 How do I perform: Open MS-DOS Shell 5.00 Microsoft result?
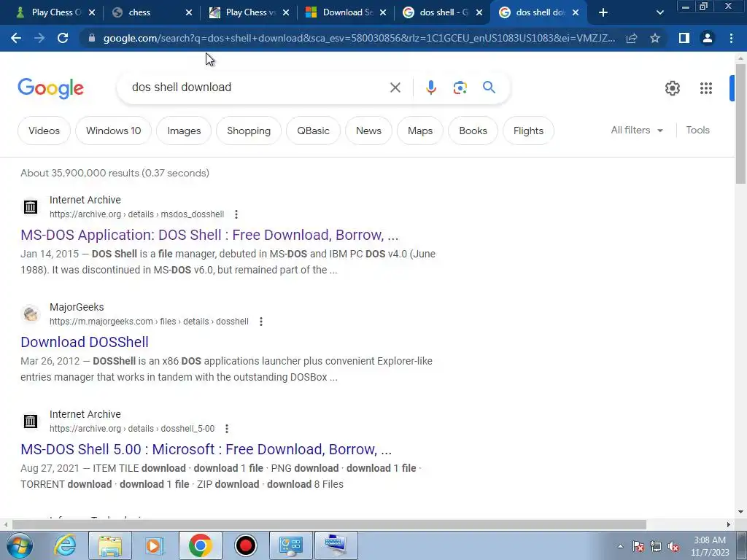(x=206, y=449)
